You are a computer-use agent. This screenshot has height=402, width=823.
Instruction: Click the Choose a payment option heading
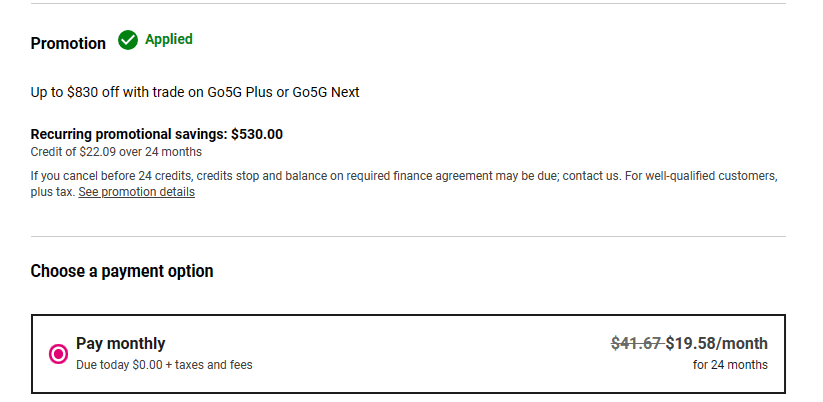[x=122, y=271]
